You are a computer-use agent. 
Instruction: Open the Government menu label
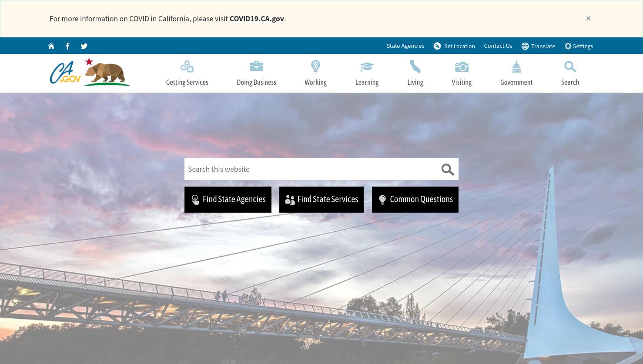pos(516,82)
